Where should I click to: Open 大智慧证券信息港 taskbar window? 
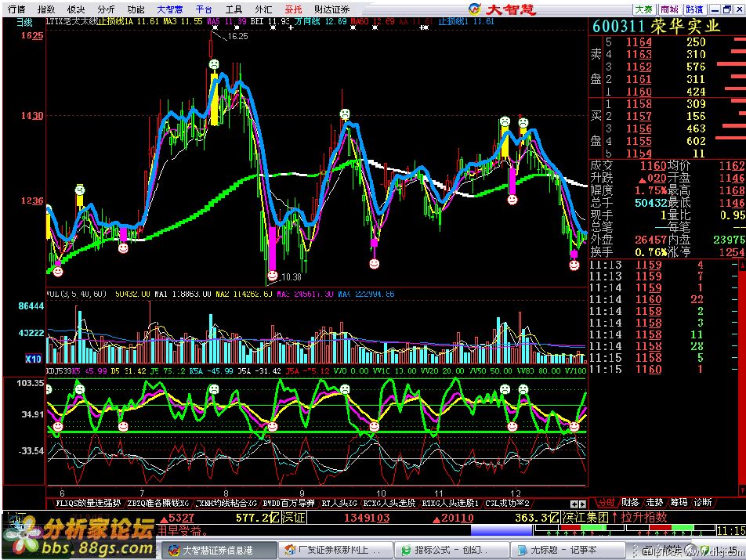point(217,551)
